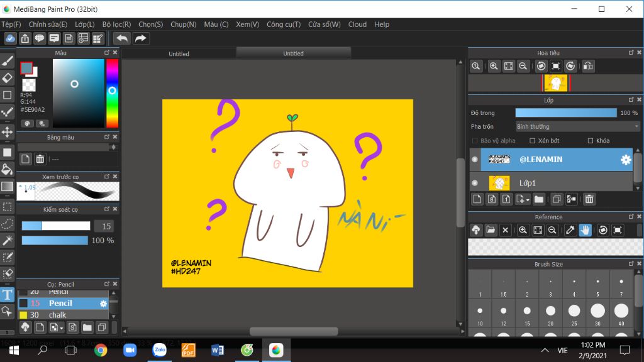Select the Eraser tool in left toolbar
644x362 pixels.
(x=7, y=78)
